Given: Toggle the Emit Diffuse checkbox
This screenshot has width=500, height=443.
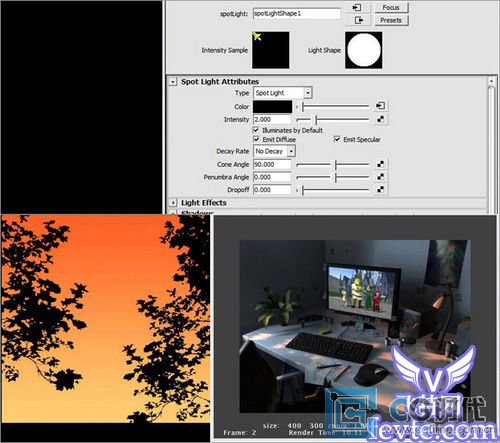Looking at the screenshot, I should pos(256,139).
